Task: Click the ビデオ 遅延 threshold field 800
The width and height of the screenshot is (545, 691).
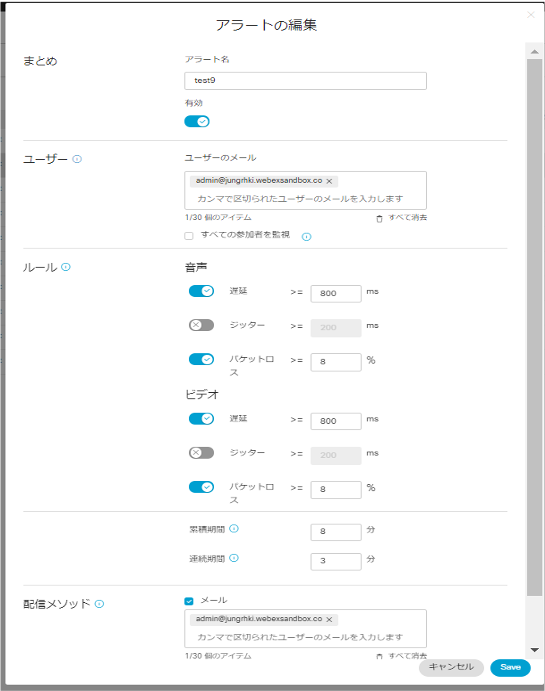Action: coord(336,421)
